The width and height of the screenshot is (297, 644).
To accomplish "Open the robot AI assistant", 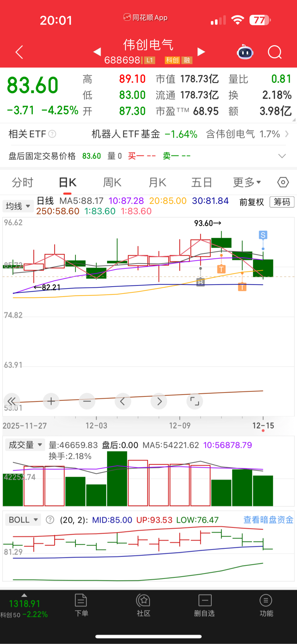I will 245,52.
